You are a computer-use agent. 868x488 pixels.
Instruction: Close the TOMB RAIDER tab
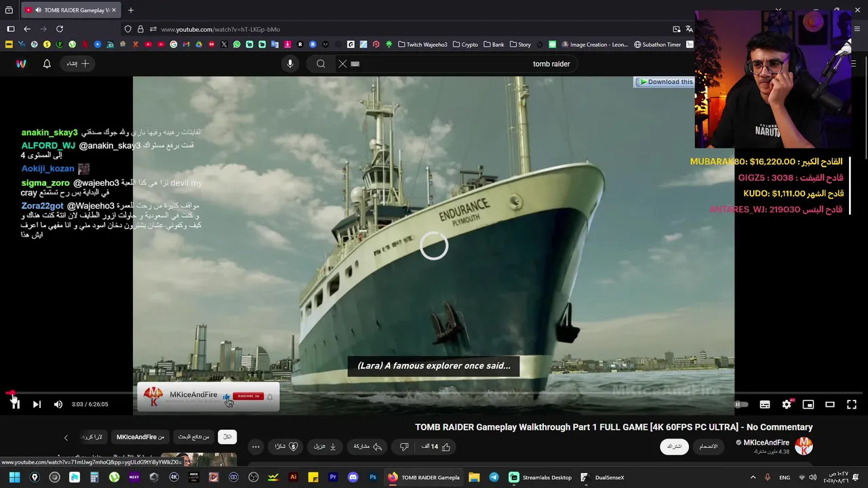pos(114,10)
